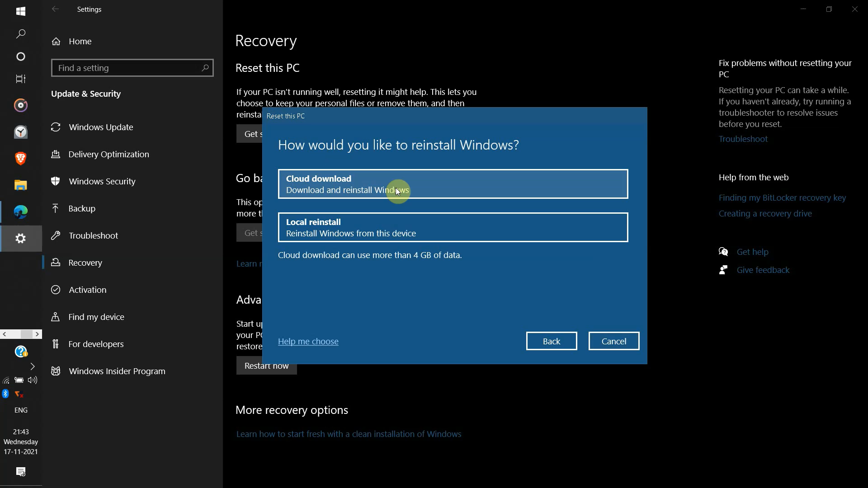Click Find a setting search box
868x488 pixels.
[127, 68]
